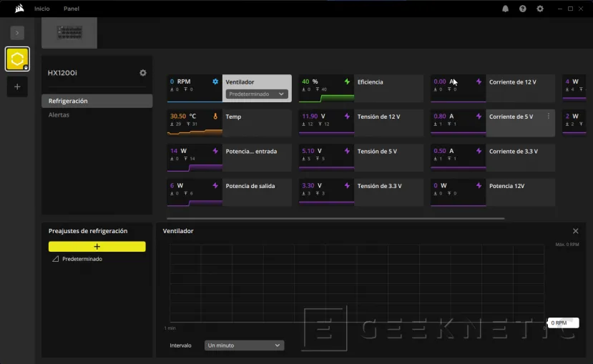Click the curve icon next to Predeterminado preset
Screen dimensions: 593x364
pos(55,259)
